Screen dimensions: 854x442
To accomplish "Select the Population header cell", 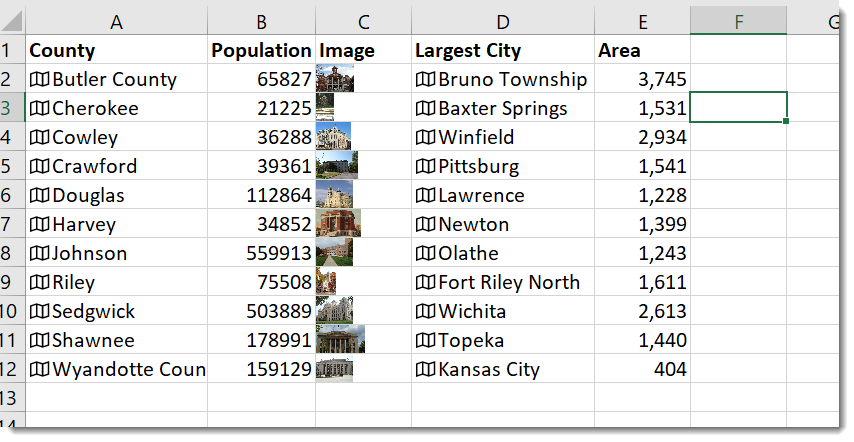I will pyautogui.click(x=261, y=50).
